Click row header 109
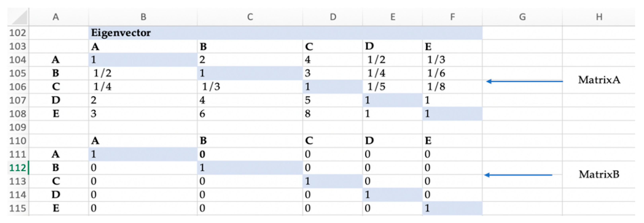Image resolution: width=644 pixels, height=223 pixels. (18, 127)
